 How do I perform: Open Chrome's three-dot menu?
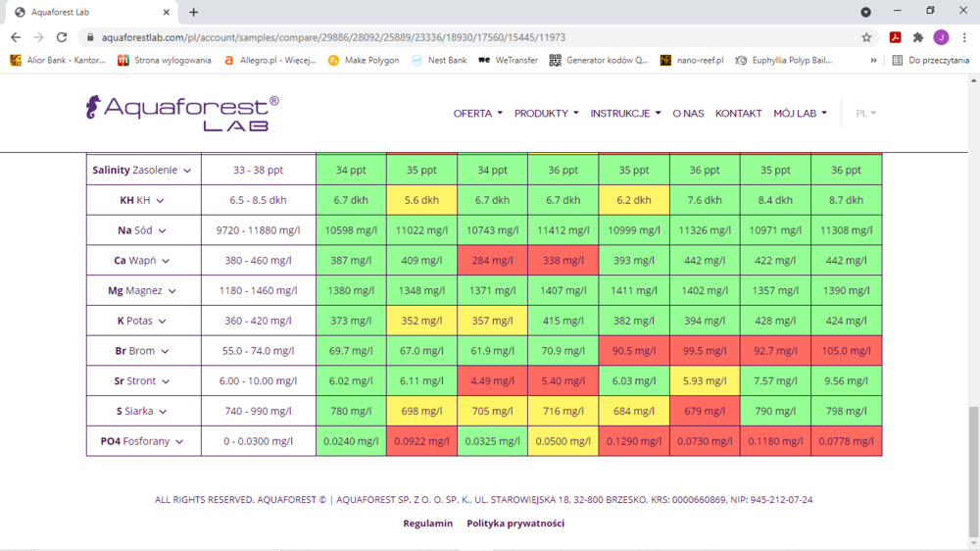(964, 37)
